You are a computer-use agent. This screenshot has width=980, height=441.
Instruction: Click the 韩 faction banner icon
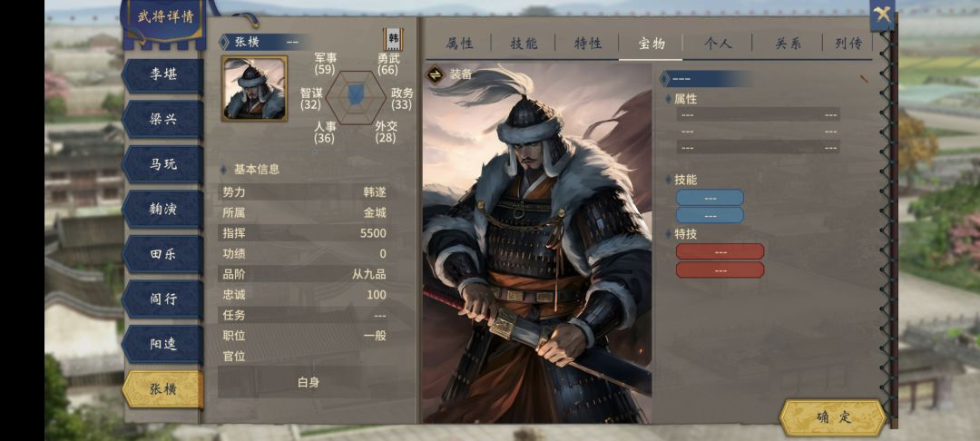pyautogui.click(x=393, y=39)
